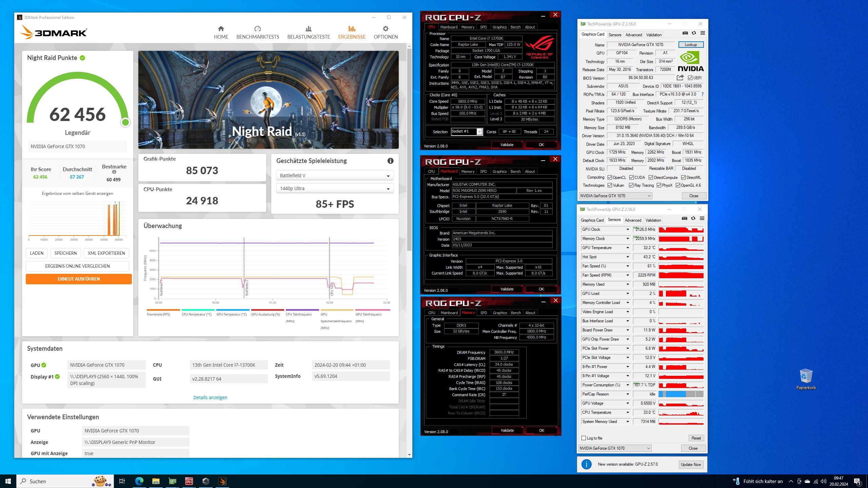This screenshot has height=488, width=868.
Task: Click GPU-Z Sensors window refresh icon
Action: pos(693,218)
